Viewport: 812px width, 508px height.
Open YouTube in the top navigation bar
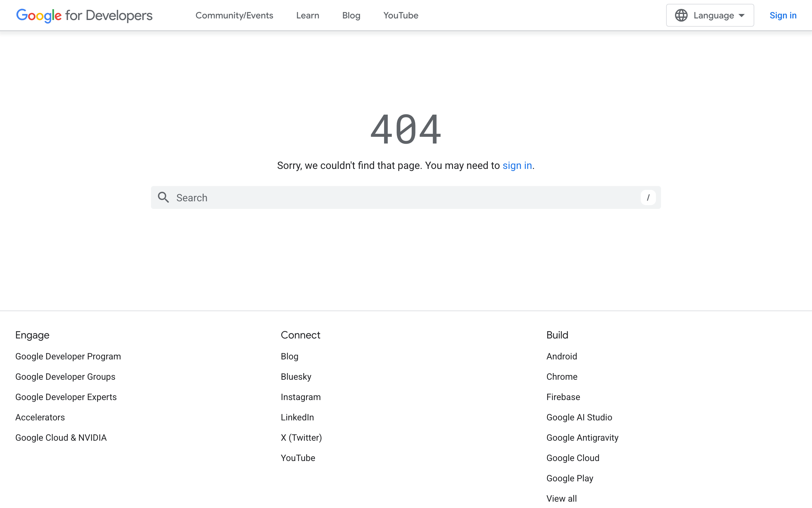[401, 16]
